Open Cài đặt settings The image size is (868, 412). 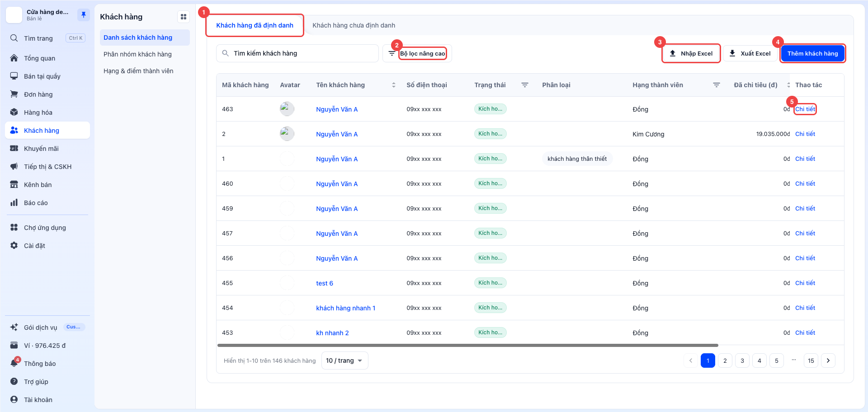(x=47, y=246)
